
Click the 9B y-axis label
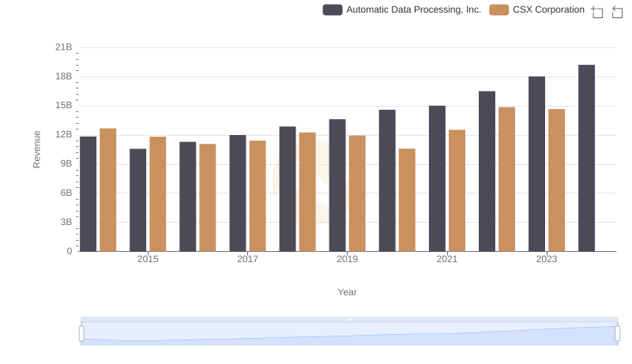[x=66, y=164]
